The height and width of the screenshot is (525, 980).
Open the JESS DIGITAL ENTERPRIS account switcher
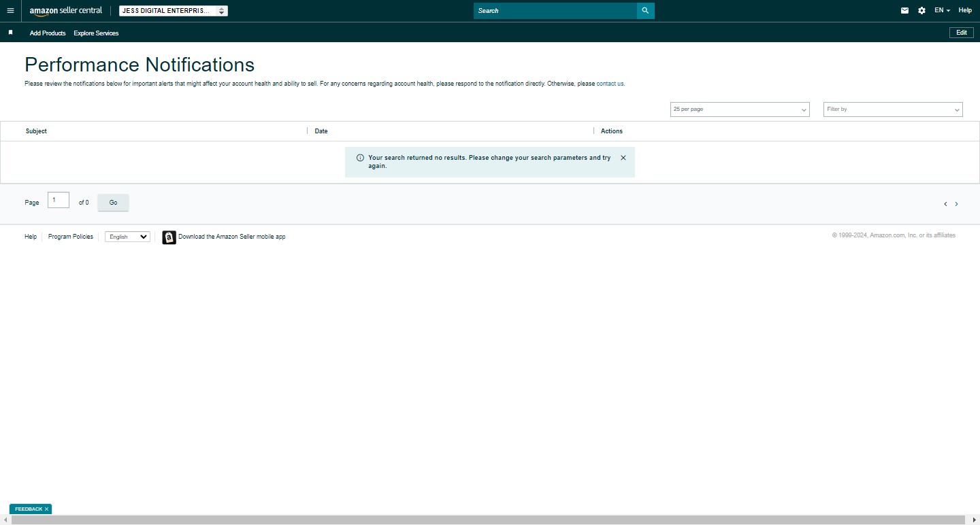174,11
